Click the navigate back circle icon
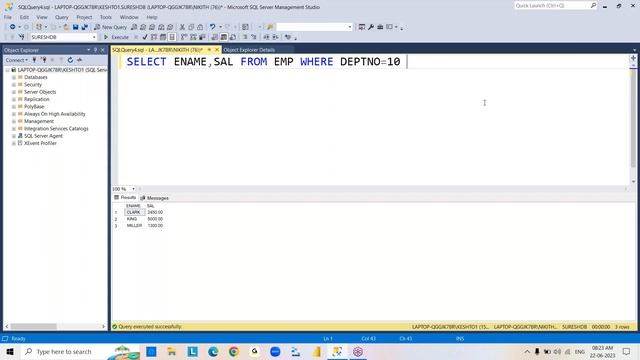Screen dimensions: 640x360 (13, 27)
